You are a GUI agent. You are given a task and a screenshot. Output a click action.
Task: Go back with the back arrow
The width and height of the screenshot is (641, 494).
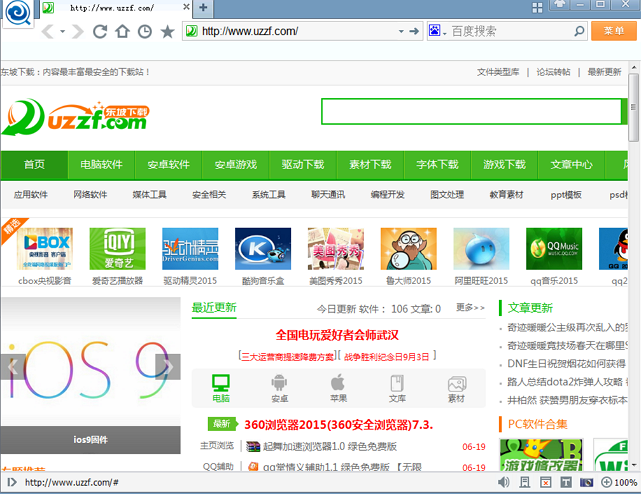[48, 31]
